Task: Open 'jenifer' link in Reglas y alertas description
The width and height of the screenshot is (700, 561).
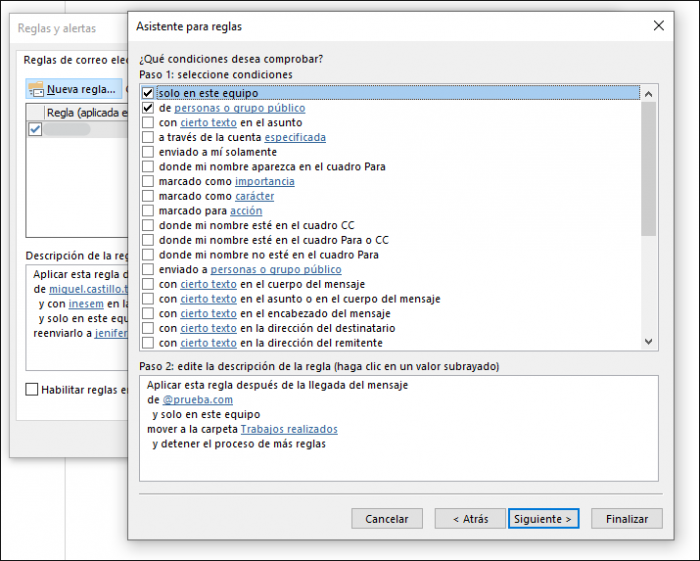Action: point(111,333)
